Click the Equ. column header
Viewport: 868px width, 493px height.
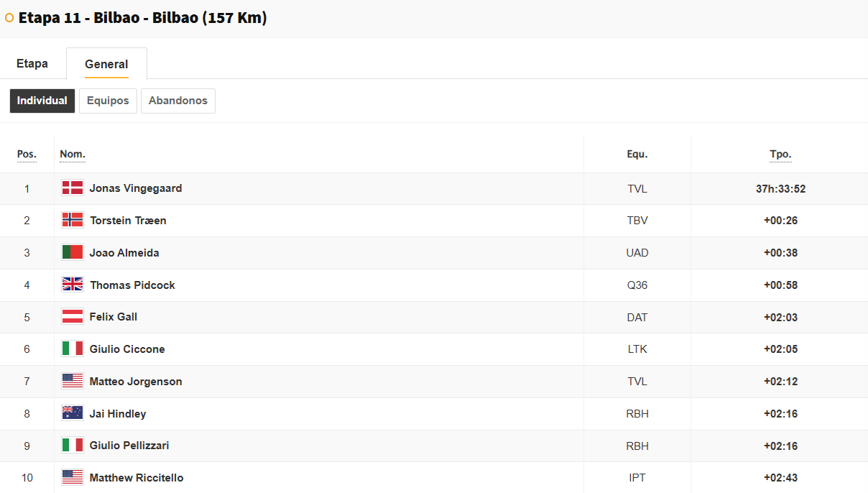(637, 155)
